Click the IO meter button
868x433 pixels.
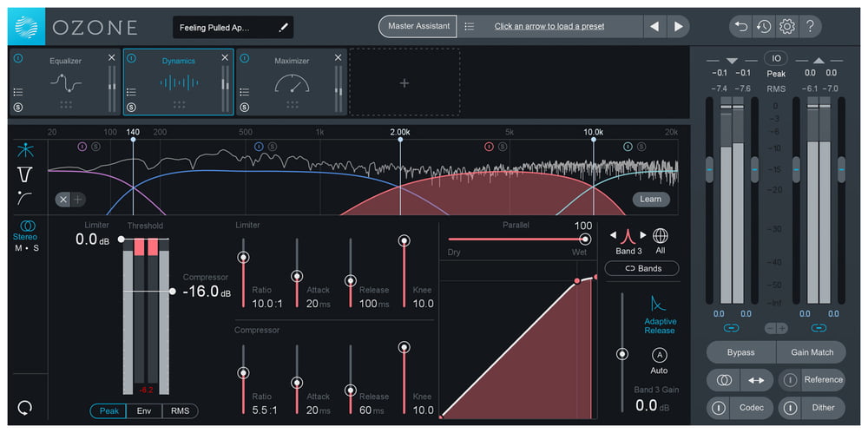[x=776, y=58]
